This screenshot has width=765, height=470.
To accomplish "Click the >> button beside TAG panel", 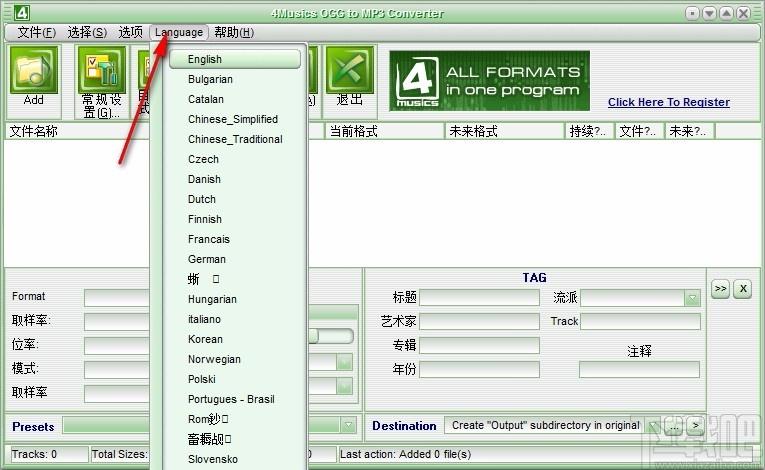I will click(721, 288).
